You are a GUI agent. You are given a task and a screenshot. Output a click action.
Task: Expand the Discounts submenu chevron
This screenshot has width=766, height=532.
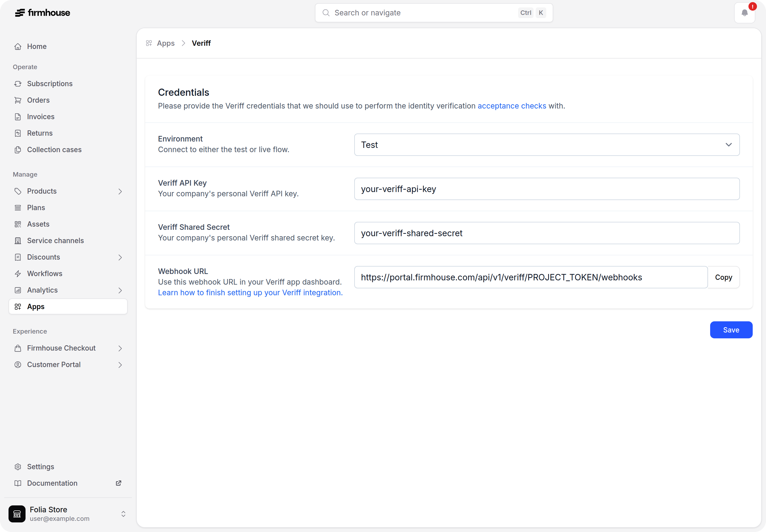[120, 257]
